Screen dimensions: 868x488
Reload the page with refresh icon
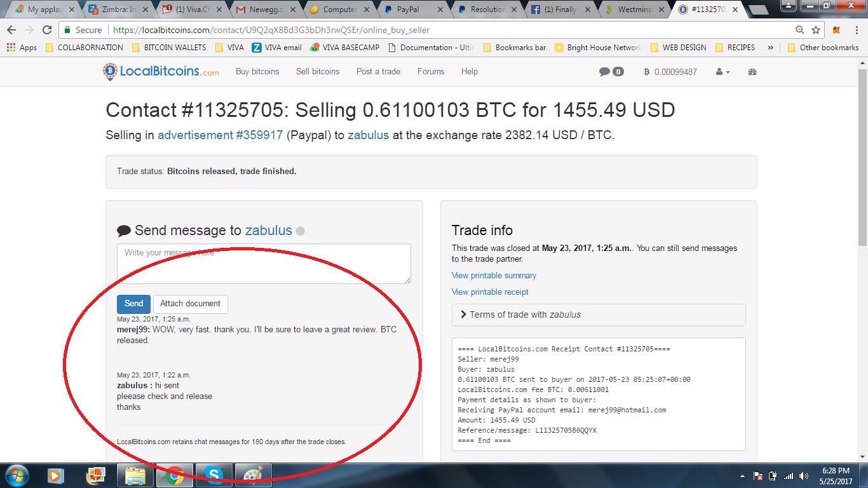[47, 30]
